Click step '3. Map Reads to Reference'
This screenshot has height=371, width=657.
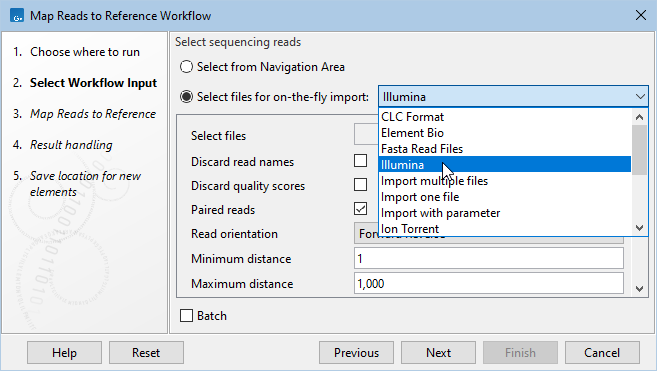[84, 114]
